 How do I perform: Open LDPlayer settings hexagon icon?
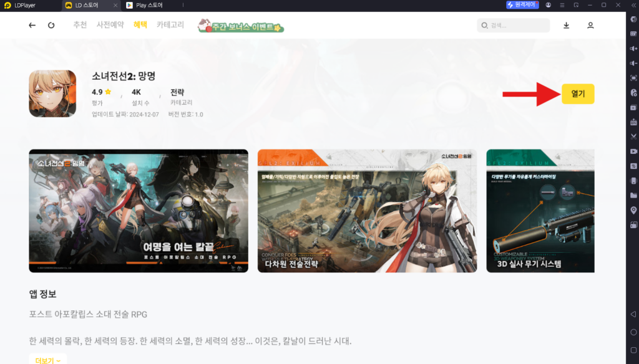633,19
